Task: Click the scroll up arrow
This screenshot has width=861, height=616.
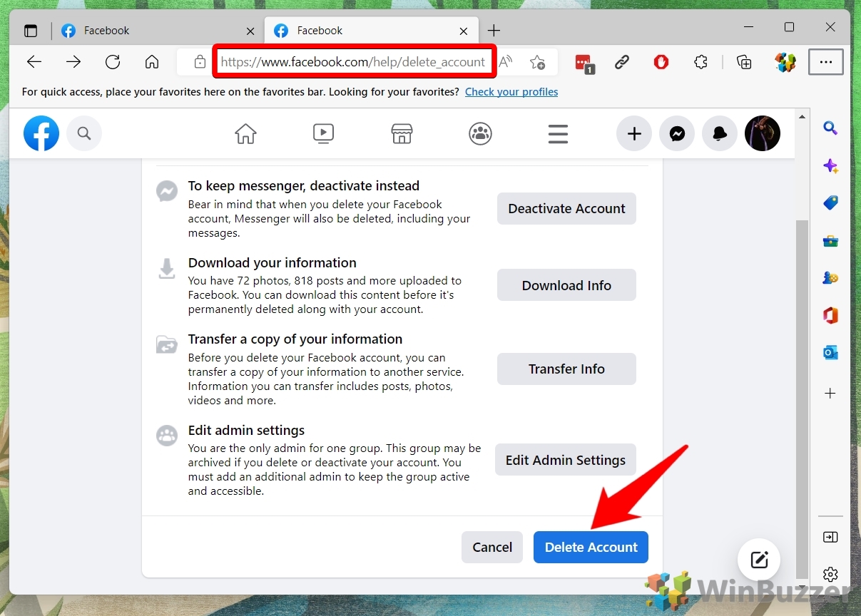Action: coord(803,117)
